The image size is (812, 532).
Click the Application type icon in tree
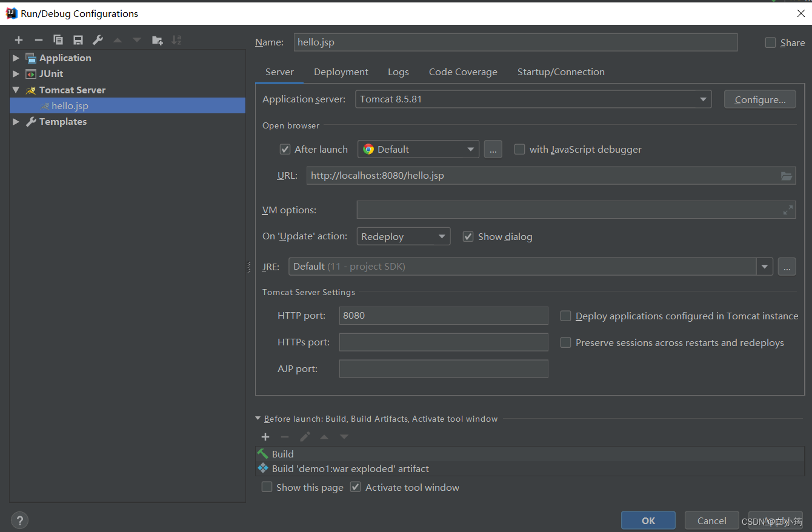(31, 58)
